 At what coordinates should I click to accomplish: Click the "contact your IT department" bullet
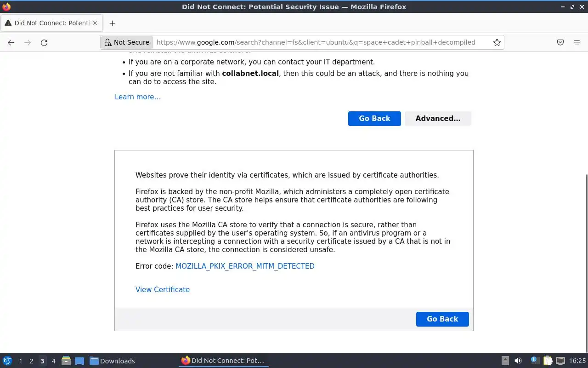click(x=252, y=62)
